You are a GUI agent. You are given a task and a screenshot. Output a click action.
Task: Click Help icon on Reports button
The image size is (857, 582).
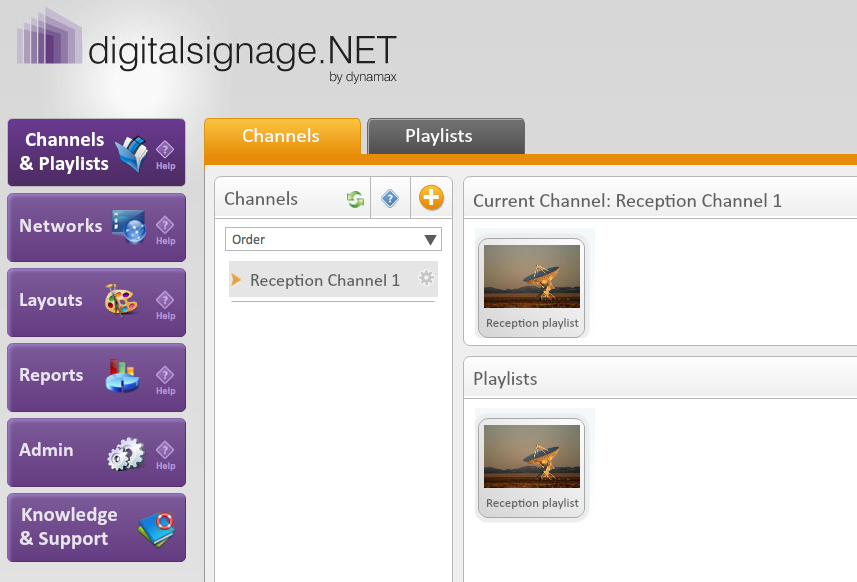click(165, 380)
